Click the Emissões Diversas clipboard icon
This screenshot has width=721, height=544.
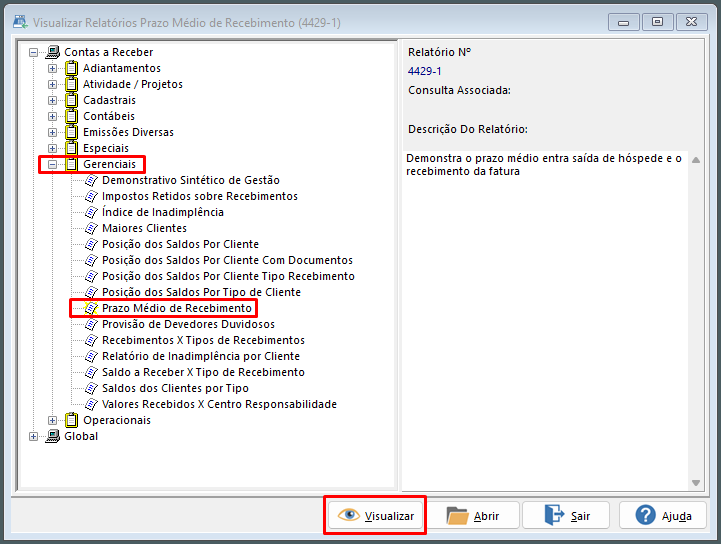71,132
